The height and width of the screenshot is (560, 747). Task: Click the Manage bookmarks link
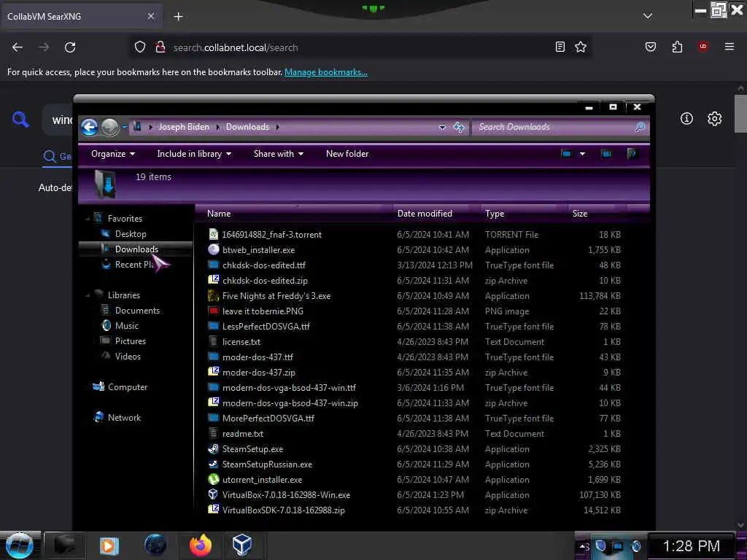coord(326,72)
